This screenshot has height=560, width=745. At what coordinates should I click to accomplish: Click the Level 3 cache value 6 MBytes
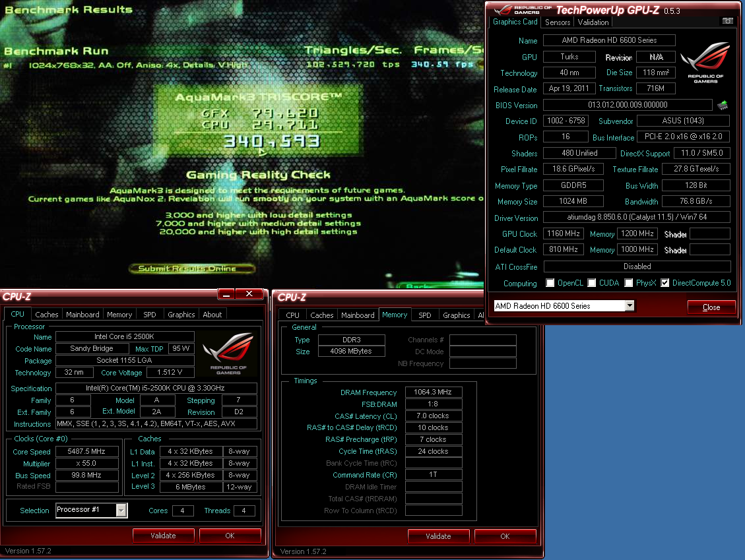191,487
